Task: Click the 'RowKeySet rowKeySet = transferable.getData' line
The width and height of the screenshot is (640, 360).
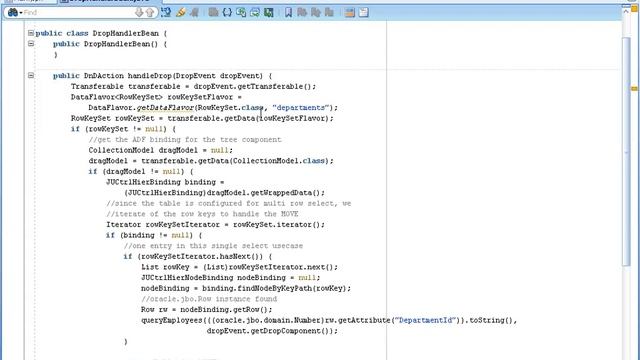Action: coord(202,118)
